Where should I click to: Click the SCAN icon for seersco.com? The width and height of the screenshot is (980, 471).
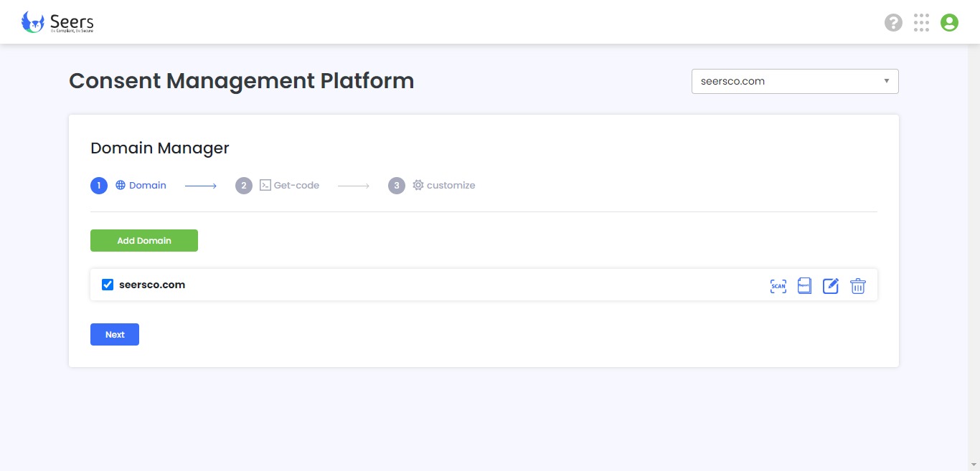(778, 286)
